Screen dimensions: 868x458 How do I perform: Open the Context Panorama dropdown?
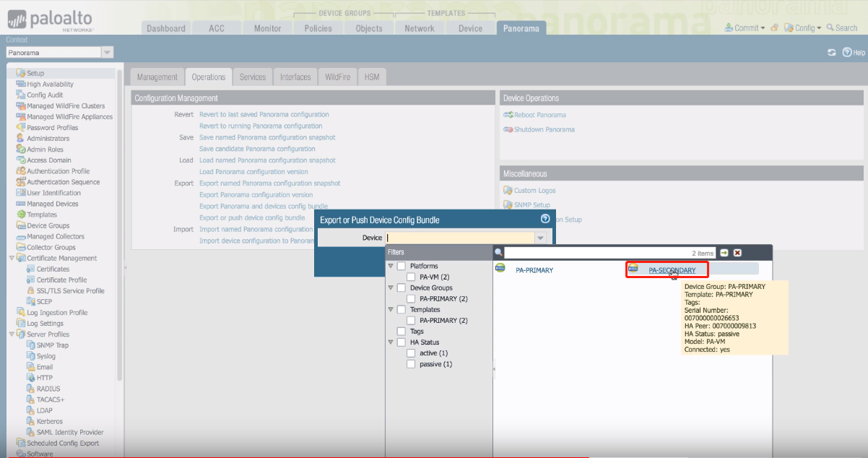107,53
